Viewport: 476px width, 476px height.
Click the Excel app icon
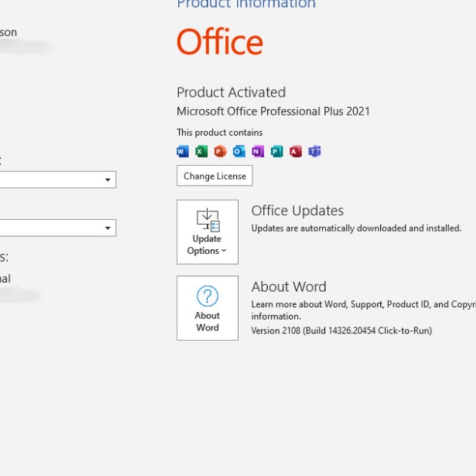pyautogui.click(x=202, y=151)
